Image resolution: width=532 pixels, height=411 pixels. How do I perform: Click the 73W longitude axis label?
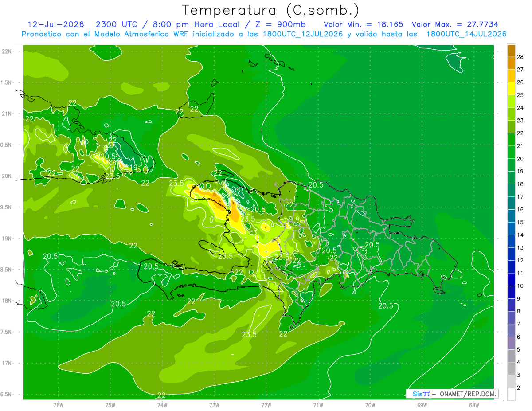point(214,405)
